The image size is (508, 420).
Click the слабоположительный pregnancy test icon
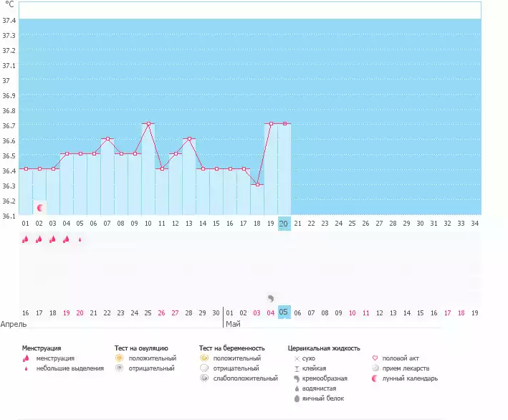coord(204,378)
